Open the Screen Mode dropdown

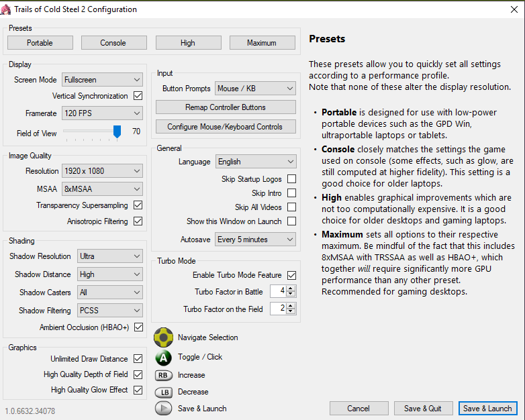[102, 80]
